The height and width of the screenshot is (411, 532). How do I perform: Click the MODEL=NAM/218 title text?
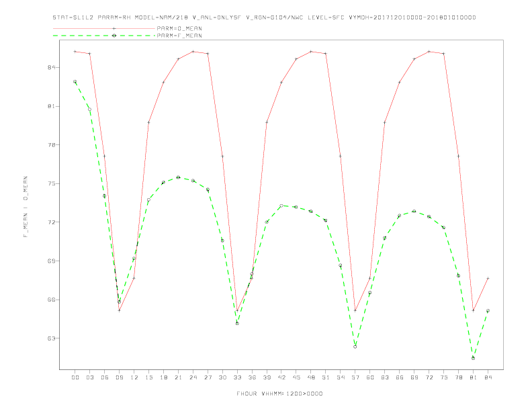click(161, 17)
